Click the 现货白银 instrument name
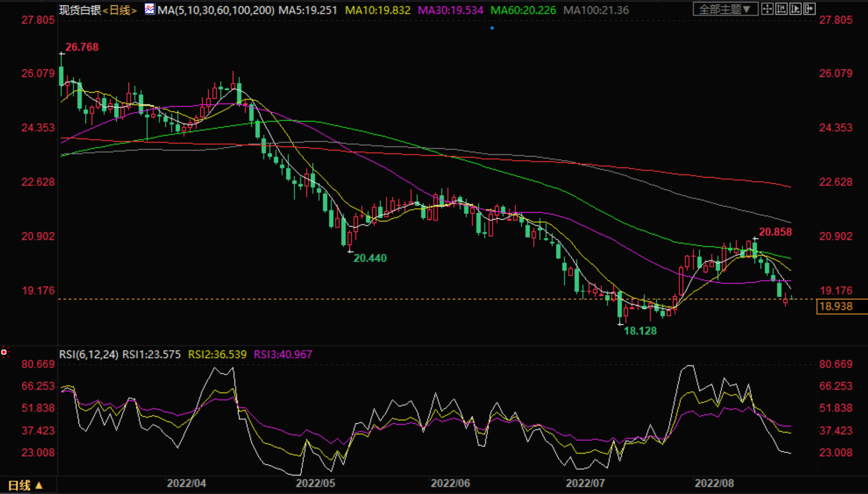The width and height of the screenshot is (868, 494). pyautogui.click(x=79, y=10)
